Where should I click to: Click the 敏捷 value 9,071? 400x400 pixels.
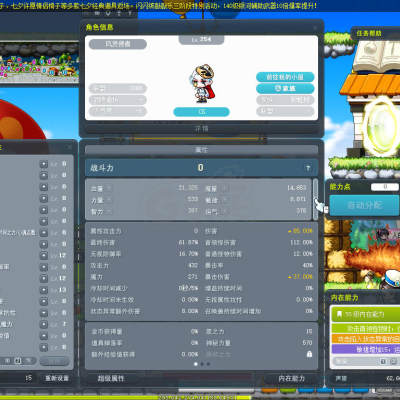click(x=297, y=199)
